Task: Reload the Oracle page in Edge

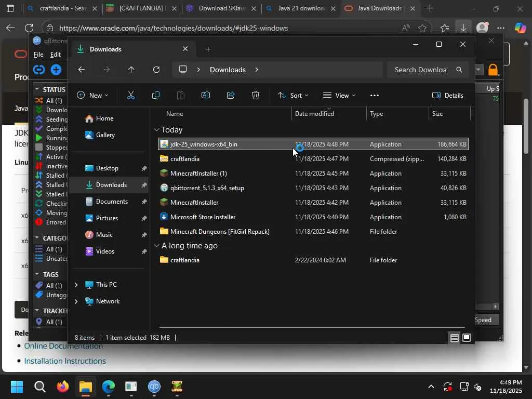Action: tap(29, 28)
